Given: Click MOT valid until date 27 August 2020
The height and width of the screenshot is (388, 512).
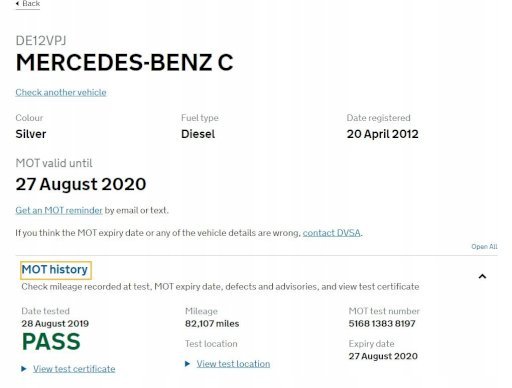Looking at the screenshot, I should click(x=81, y=184).
